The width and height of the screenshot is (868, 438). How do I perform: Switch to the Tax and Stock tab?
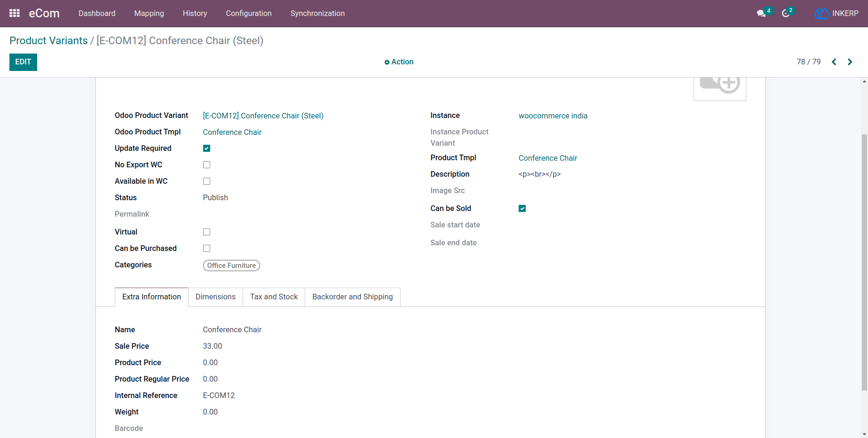274,297
